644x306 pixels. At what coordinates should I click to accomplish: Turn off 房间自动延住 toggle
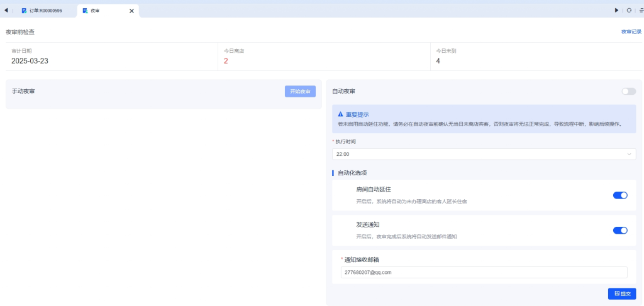(x=620, y=195)
